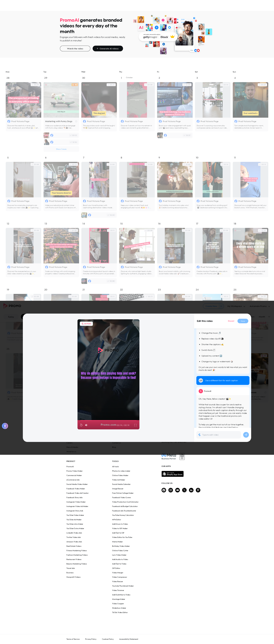The width and height of the screenshot is (274, 644).
Task: Open Promo's Pinterest page in Follow Us
Action: (198, 490)
